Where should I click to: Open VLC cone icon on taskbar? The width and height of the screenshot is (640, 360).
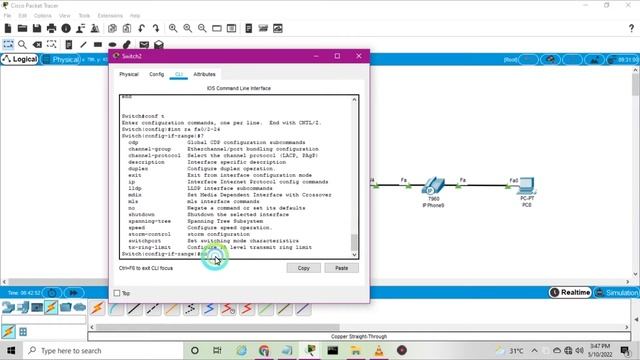point(379,351)
